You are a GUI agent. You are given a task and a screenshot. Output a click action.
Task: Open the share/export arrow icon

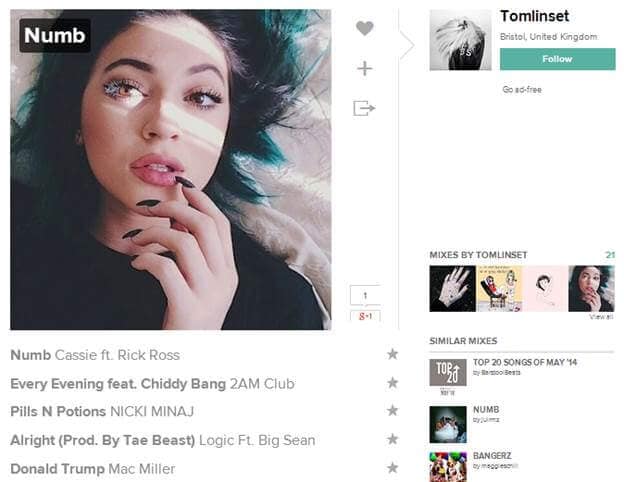(x=364, y=108)
